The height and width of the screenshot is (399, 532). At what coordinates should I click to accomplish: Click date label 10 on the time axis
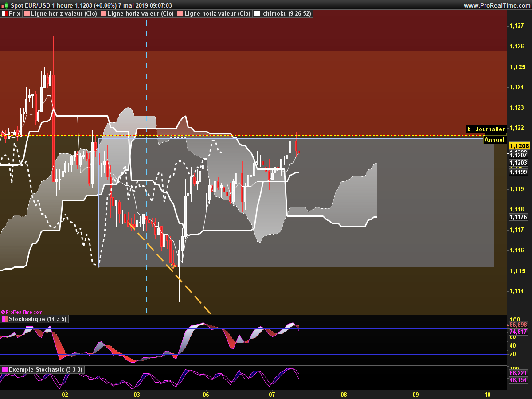point(487,394)
